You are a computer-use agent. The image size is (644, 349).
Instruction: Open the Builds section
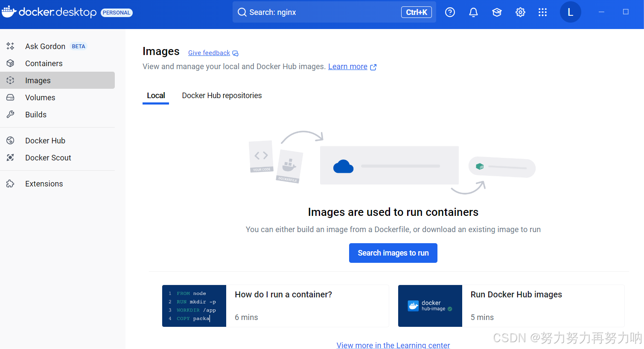click(x=58, y=114)
